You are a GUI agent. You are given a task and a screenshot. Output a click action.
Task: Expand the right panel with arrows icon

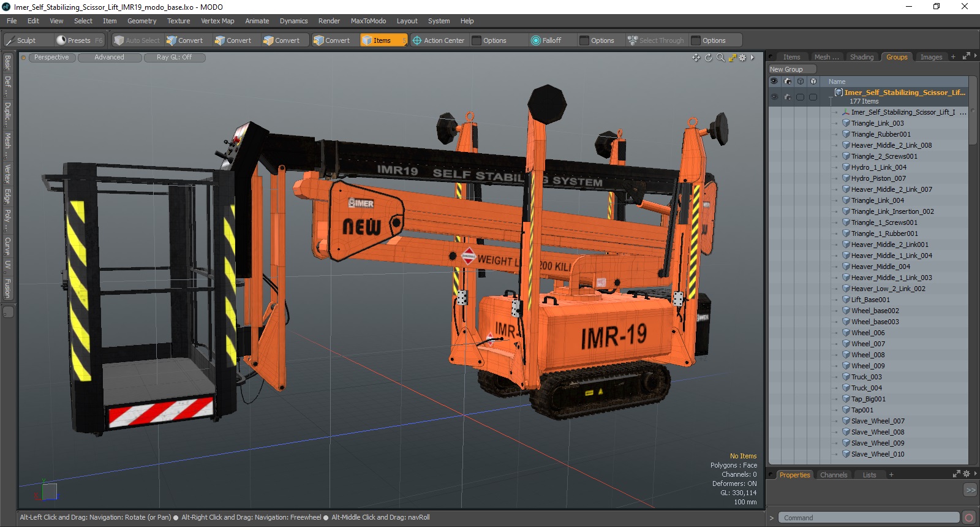(966, 56)
